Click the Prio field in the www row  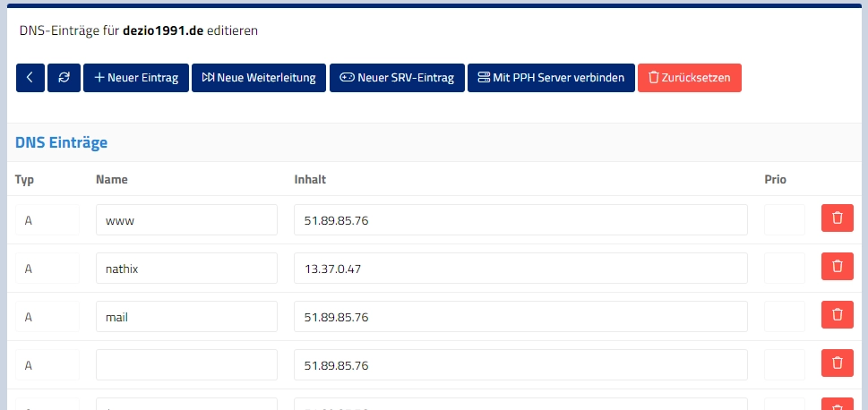[785, 219]
